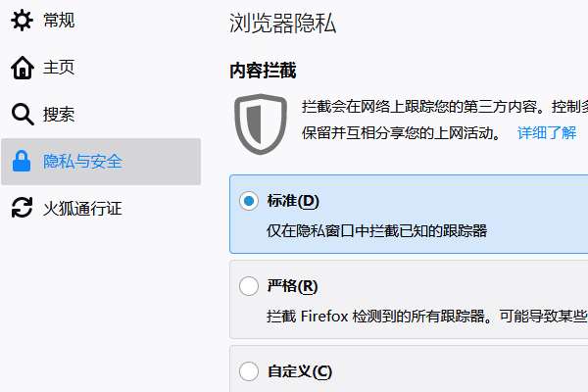Image resolution: width=588 pixels, height=392 pixels.
Task: Select the 隐私与安全 category text
Action: tap(82, 162)
